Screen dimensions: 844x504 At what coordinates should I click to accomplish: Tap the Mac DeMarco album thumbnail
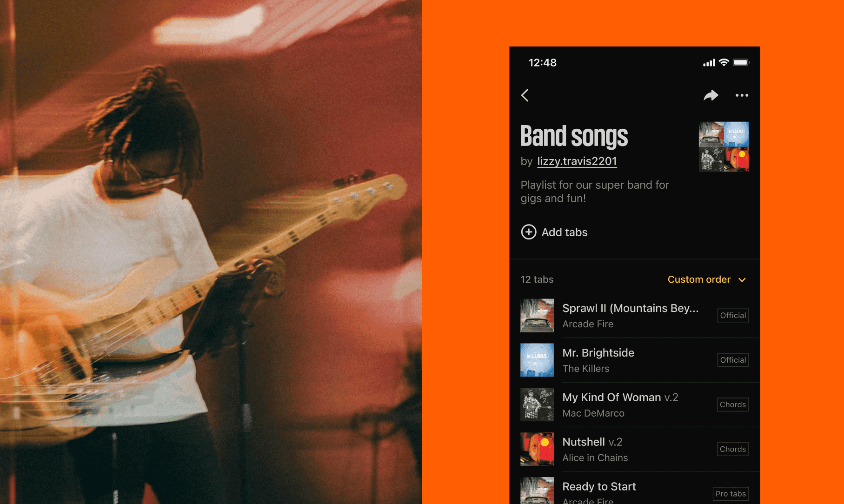537,405
